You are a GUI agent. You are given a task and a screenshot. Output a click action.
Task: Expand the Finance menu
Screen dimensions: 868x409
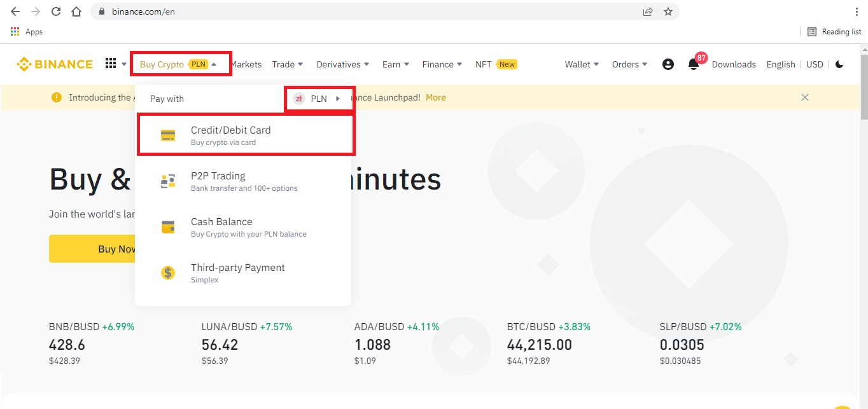click(x=442, y=64)
